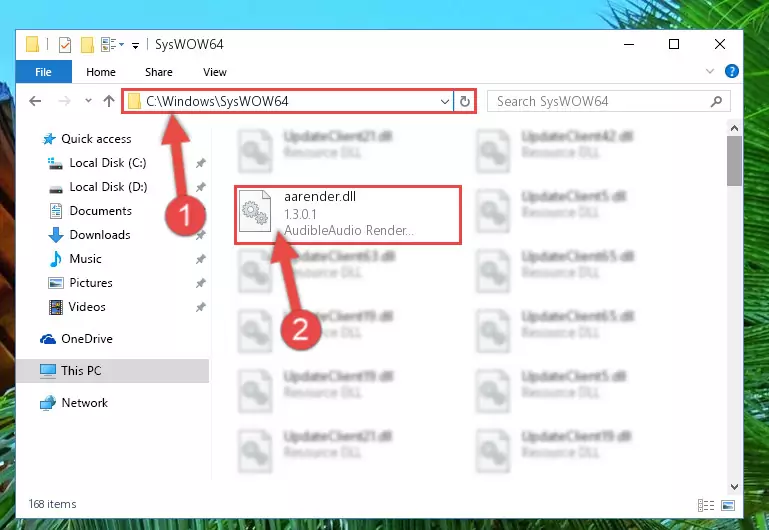The height and width of the screenshot is (530, 769).
Task: Click the Properties quick access toolbar icon
Action: 65,45
